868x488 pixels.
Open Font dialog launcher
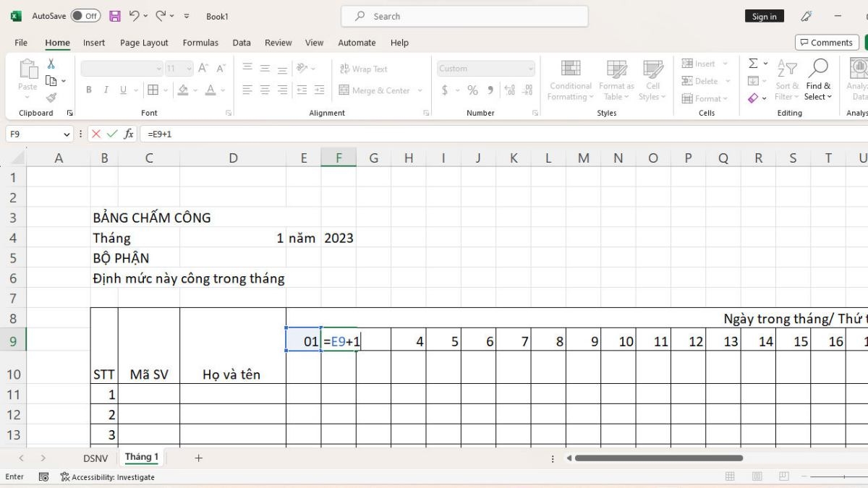click(x=229, y=113)
